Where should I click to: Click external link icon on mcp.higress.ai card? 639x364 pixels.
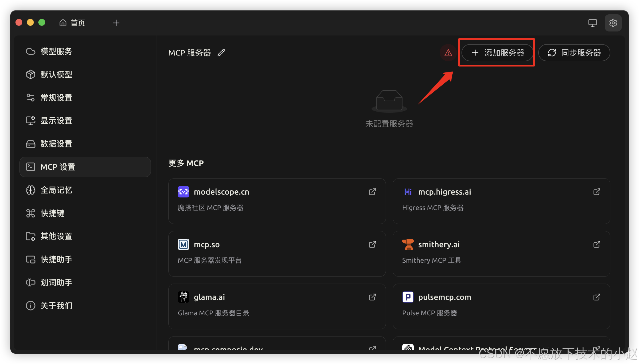coord(597,192)
